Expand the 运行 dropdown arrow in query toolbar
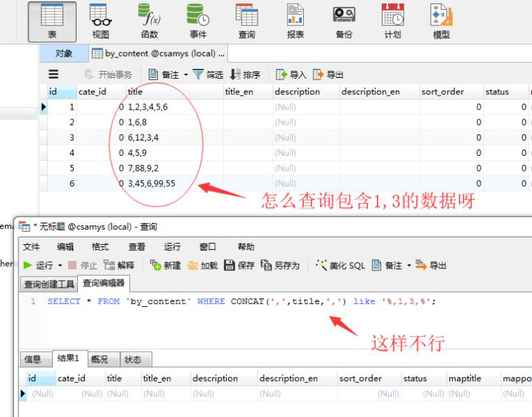This screenshot has width=532, height=417. pos(60,265)
